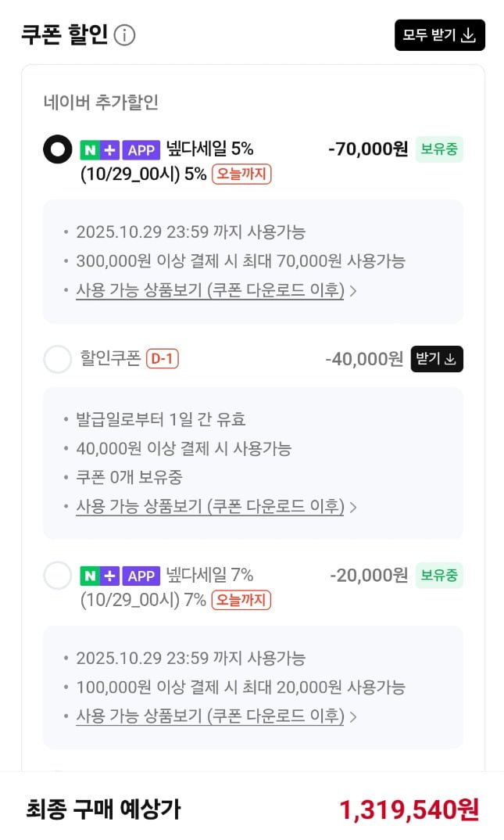Click the 보유중 badge next to -20,000원

point(439,575)
